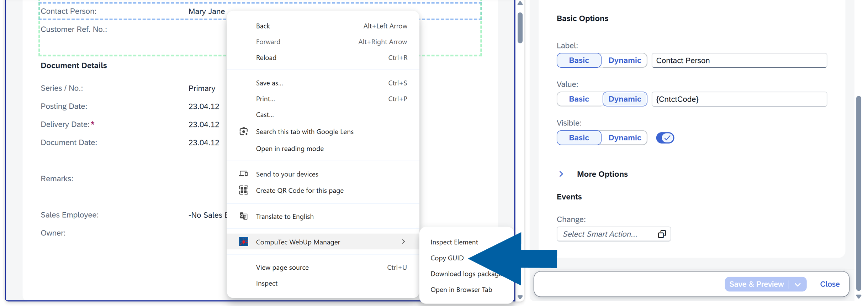Click the Delivery Date label
868x306 pixels.
click(x=65, y=124)
